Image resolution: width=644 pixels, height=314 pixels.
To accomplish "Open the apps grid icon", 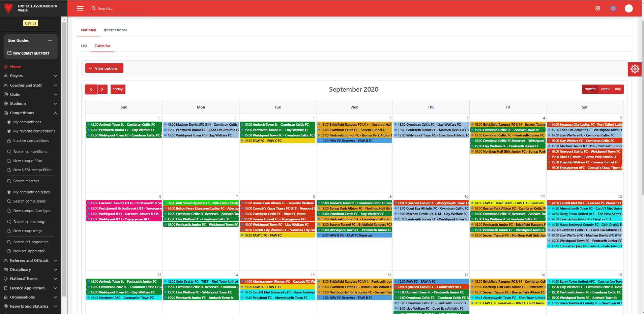I will click(x=597, y=8).
